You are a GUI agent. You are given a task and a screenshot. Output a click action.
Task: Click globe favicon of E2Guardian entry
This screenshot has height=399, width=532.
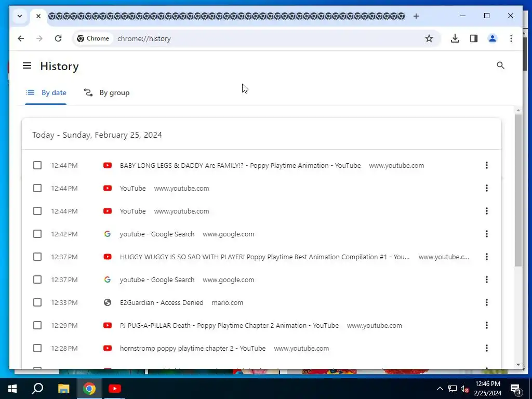[108, 302]
